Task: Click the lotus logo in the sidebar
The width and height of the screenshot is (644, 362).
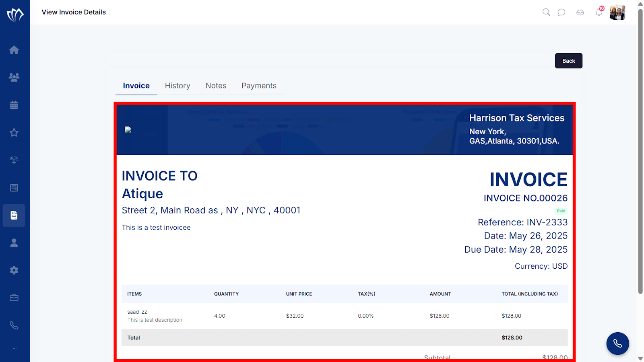Action: (15, 15)
